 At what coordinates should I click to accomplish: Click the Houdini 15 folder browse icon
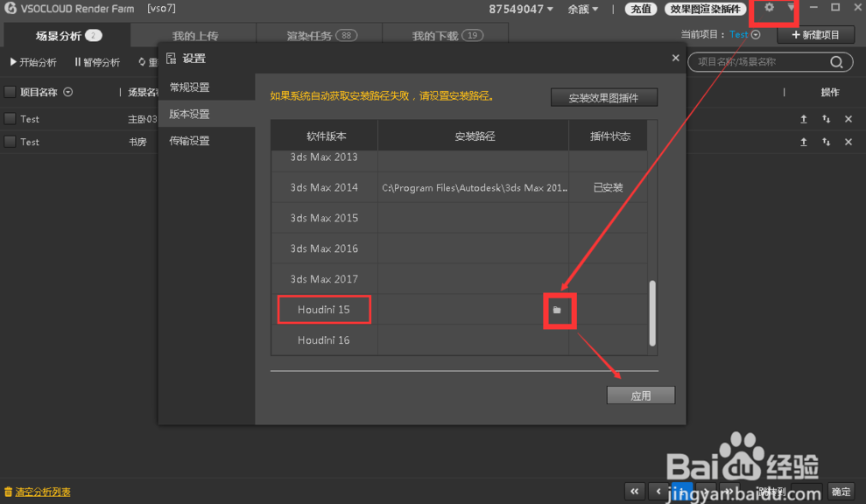point(557,311)
